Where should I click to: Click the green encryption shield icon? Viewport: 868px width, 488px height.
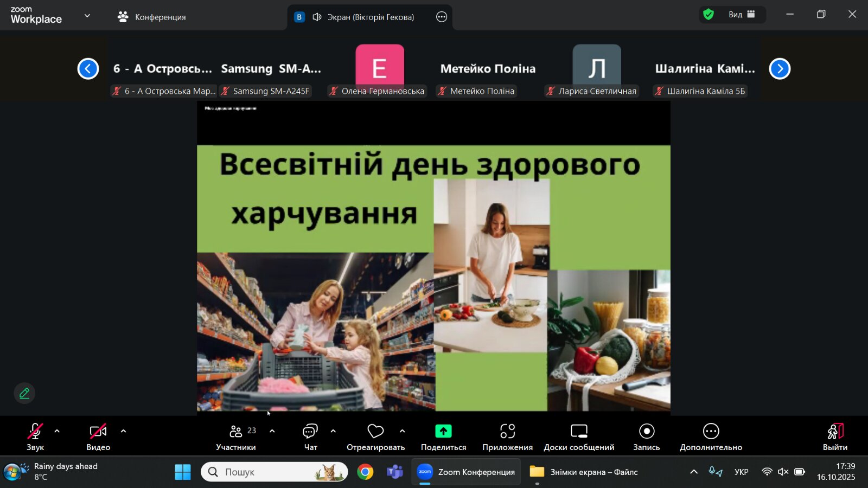click(x=709, y=15)
